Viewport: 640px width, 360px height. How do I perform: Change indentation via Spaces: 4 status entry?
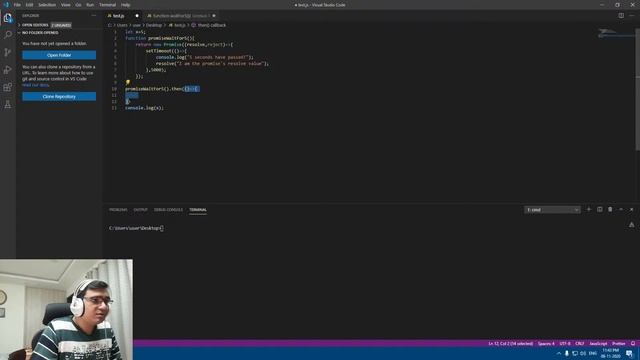coord(546,344)
